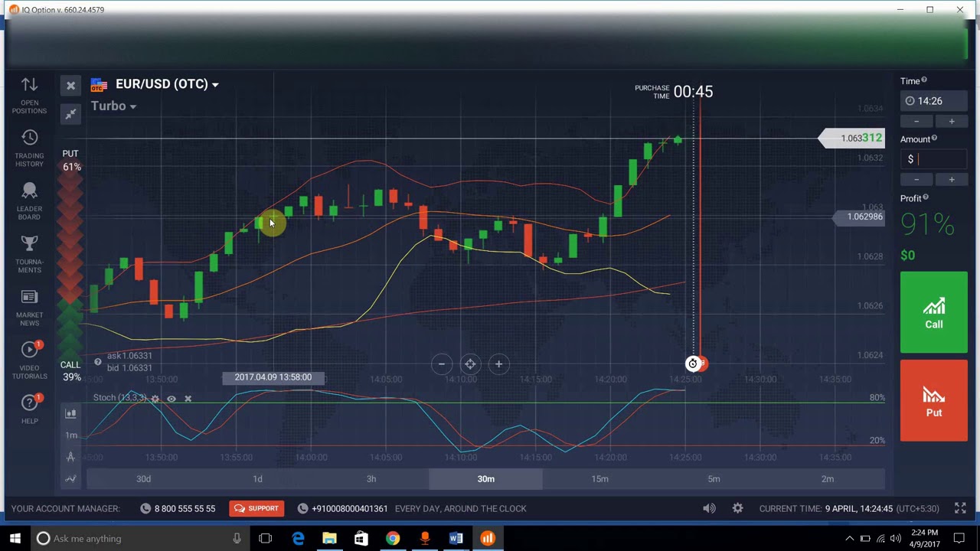The image size is (980, 551).
Task: Toggle fullscreen mode
Action: 960,508
